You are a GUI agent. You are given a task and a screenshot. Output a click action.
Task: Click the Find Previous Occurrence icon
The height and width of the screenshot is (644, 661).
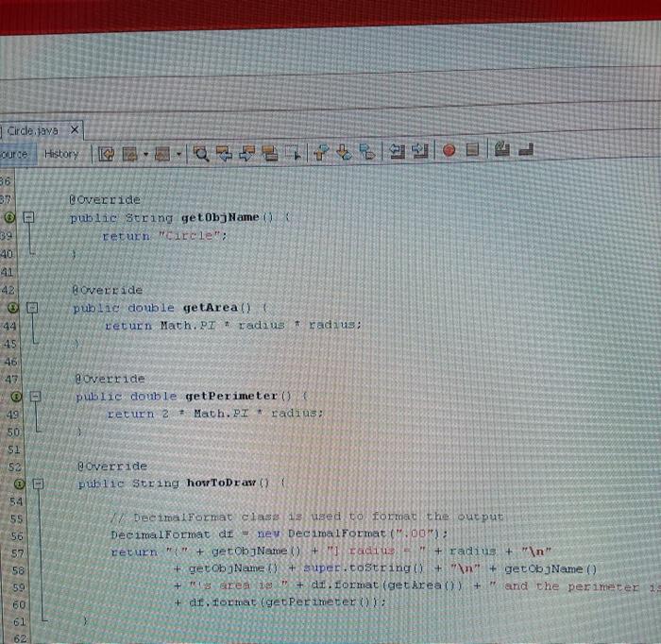(224, 153)
